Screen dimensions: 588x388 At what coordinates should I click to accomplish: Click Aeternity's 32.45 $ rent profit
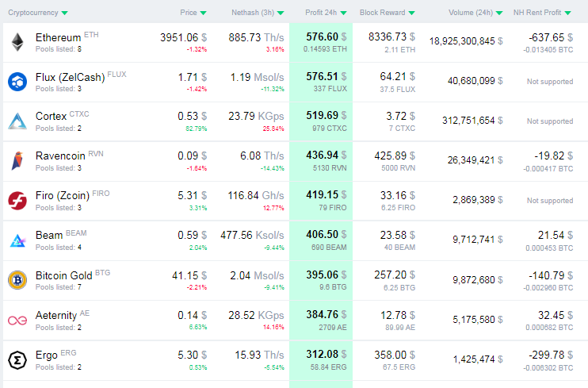click(x=556, y=316)
